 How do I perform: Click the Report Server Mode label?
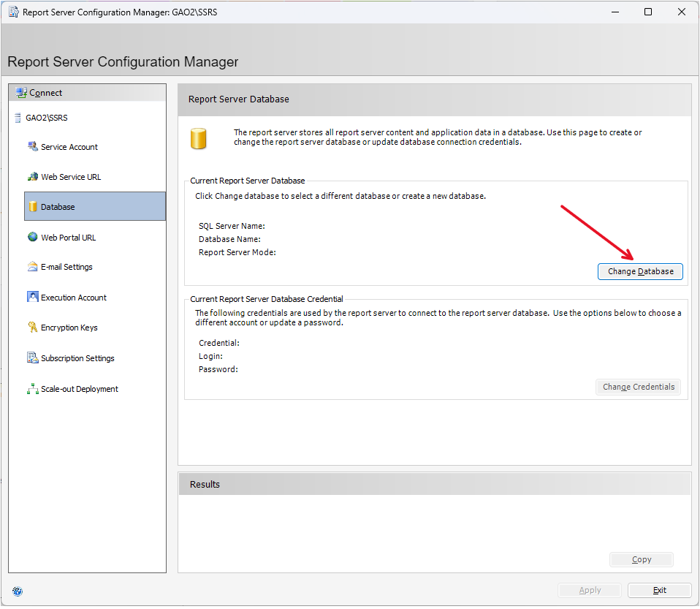(x=237, y=252)
